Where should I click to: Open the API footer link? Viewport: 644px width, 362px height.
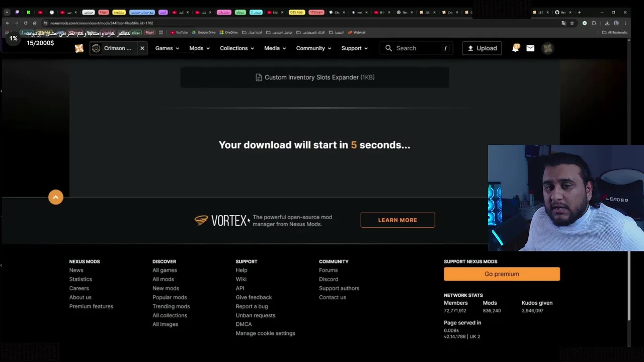click(x=240, y=289)
